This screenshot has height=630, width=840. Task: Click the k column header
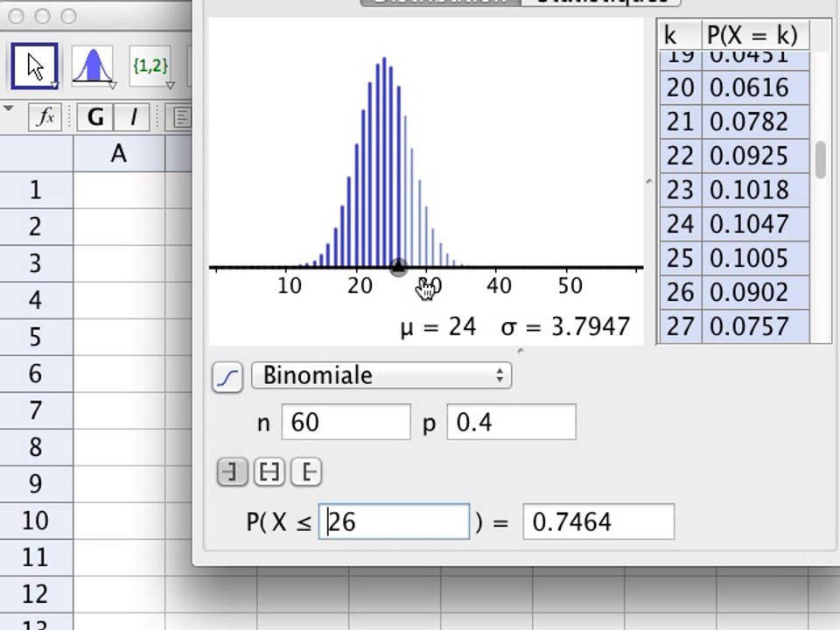[x=681, y=36]
